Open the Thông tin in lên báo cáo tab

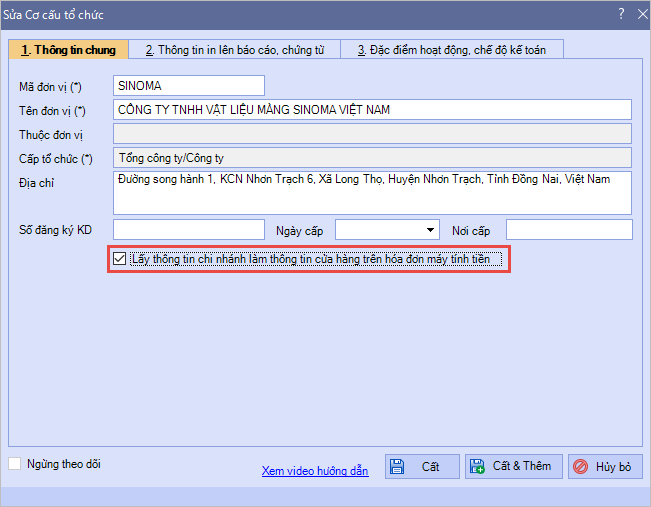tap(234, 49)
